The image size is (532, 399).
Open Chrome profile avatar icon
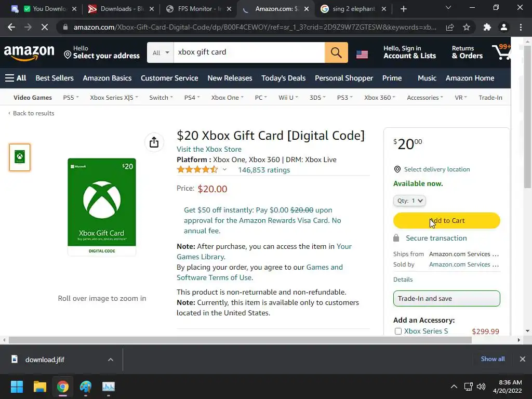504,27
